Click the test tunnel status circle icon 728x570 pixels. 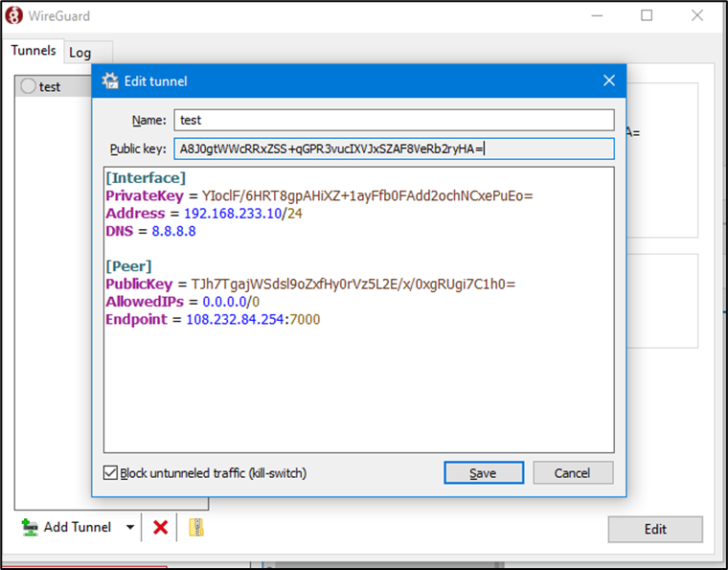pyautogui.click(x=28, y=86)
